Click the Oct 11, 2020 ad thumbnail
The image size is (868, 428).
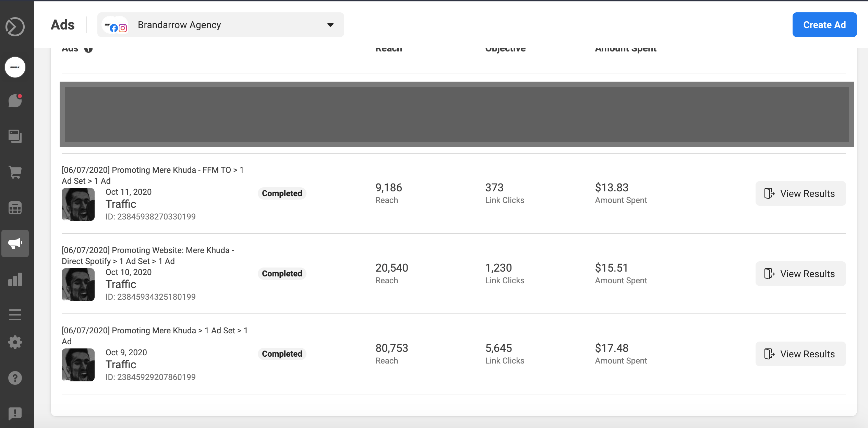click(x=78, y=204)
